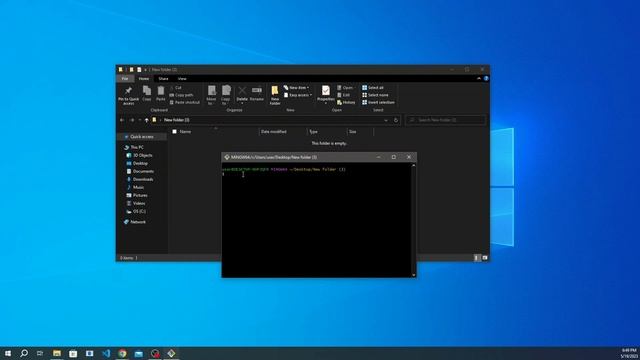
Task: Click Pin to Quick access in the ribbon
Action: pos(128,96)
